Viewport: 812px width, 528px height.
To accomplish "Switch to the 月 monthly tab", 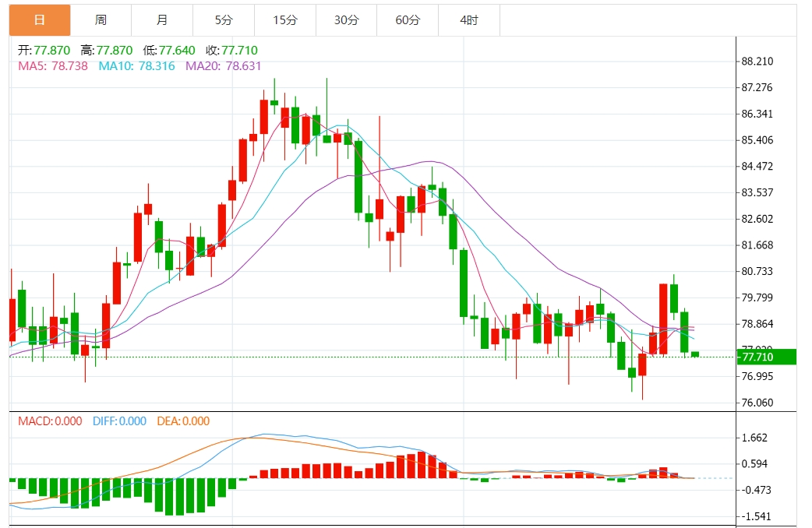I will click(x=162, y=20).
